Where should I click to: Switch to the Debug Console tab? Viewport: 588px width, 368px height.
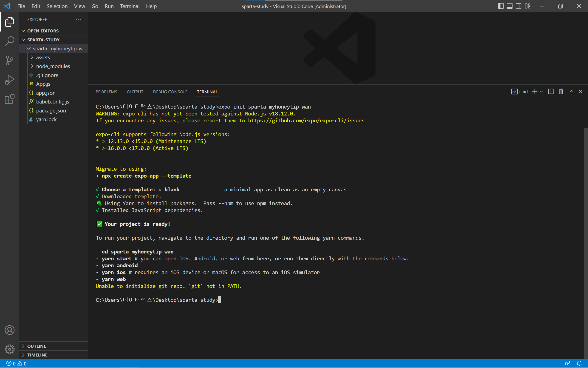170,92
